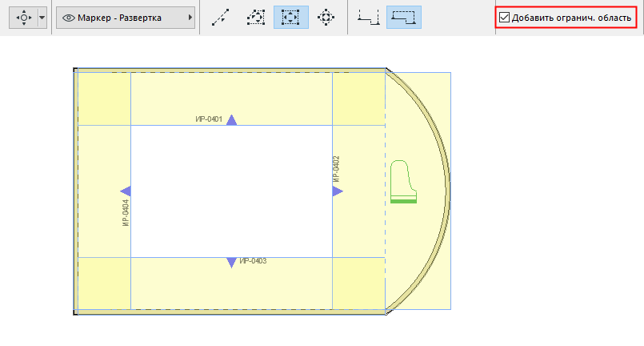Click the ИР-0403 downward arrow marker

pyautogui.click(x=231, y=262)
